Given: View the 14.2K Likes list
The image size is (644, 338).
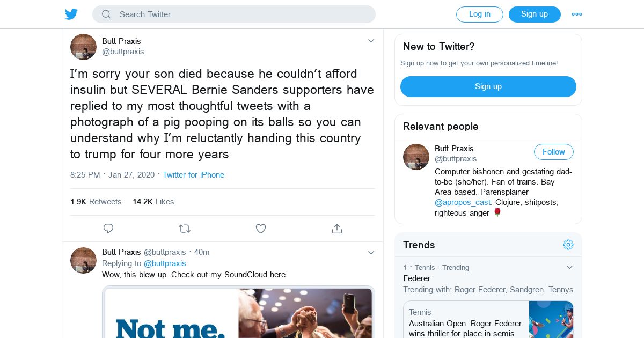Looking at the screenshot, I should [x=153, y=202].
